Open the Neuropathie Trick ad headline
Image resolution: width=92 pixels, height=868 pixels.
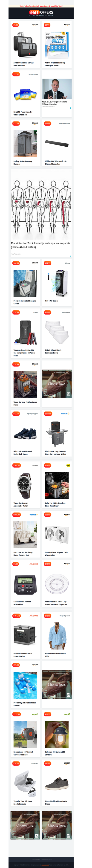pos(40,245)
